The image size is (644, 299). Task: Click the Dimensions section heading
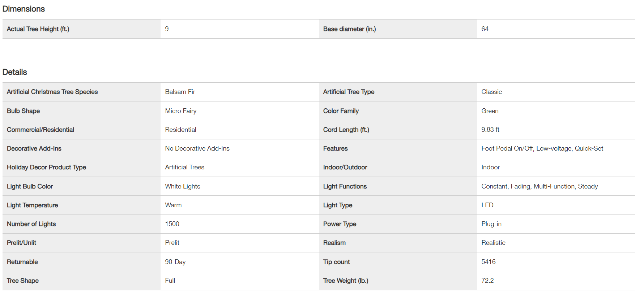(24, 9)
